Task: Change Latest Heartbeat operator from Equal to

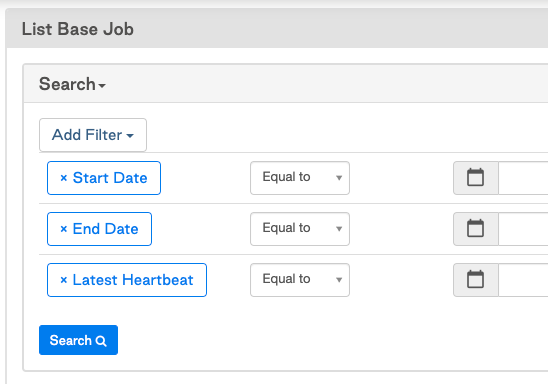Action: click(300, 280)
